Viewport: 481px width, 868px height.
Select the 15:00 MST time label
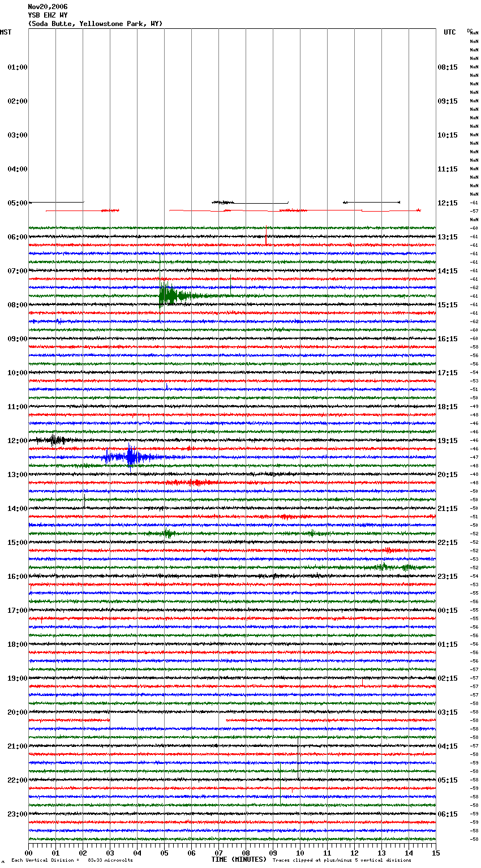click(x=18, y=543)
